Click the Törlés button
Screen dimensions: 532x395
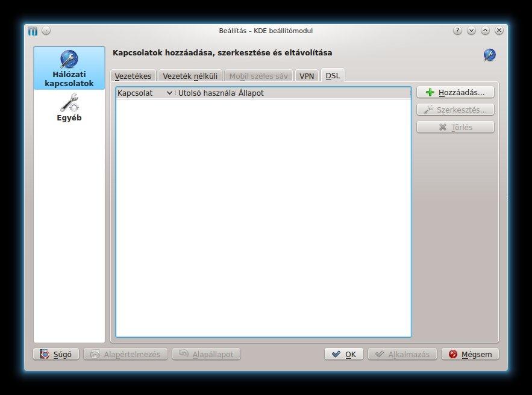click(x=455, y=127)
